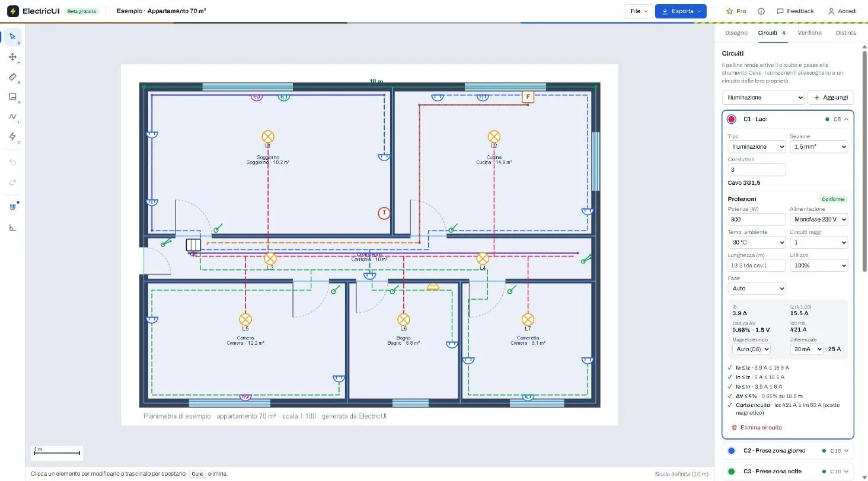The width and height of the screenshot is (868, 481).
Task: Open the Circuiti tab
Action: coord(772,33)
